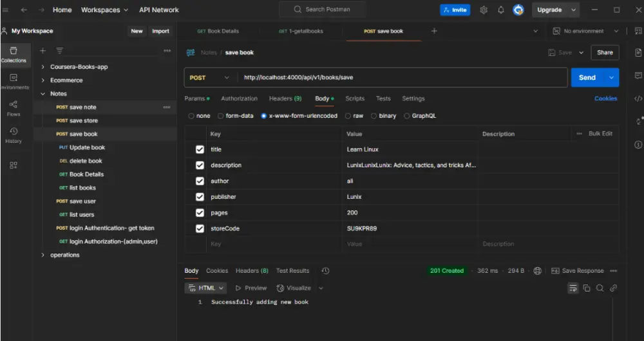Click the search response magnifier icon
The height and width of the screenshot is (341, 644).
pyautogui.click(x=600, y=288)
